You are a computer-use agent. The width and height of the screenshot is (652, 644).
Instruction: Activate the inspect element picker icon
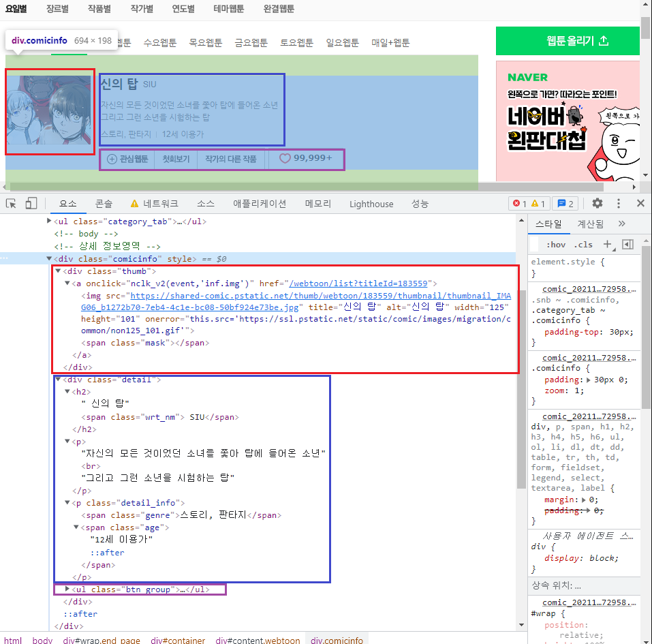coord(11,204)
